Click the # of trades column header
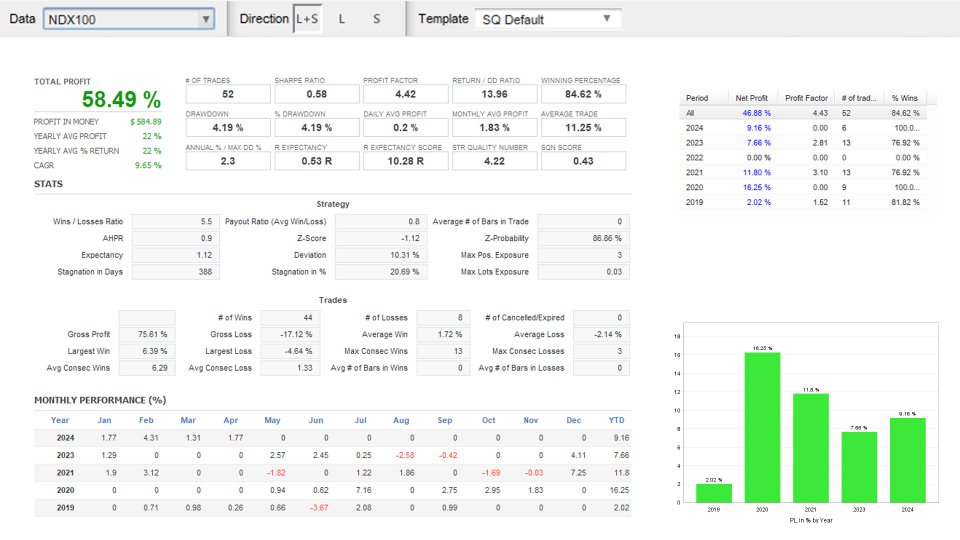960x540 pixels. click(x=858, y=98)
